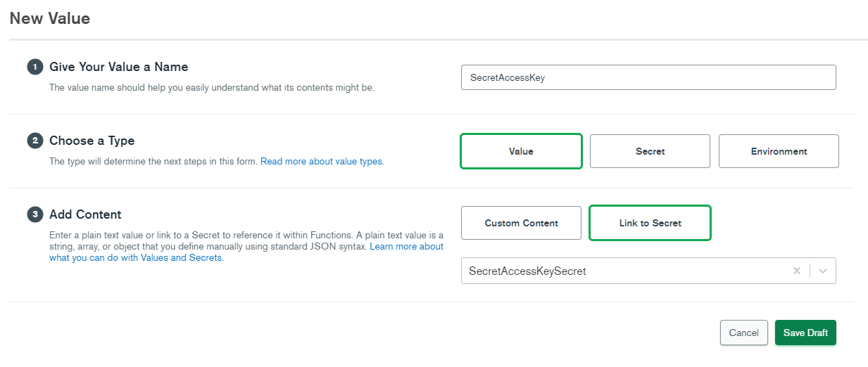Switch to the Custom Content option
Viewport: 868px width, 367px height.
(521, 223)
